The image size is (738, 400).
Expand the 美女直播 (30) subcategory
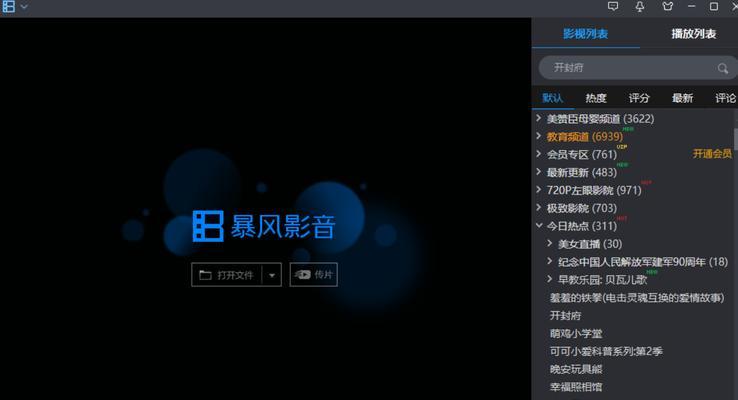tap(550, 243)
